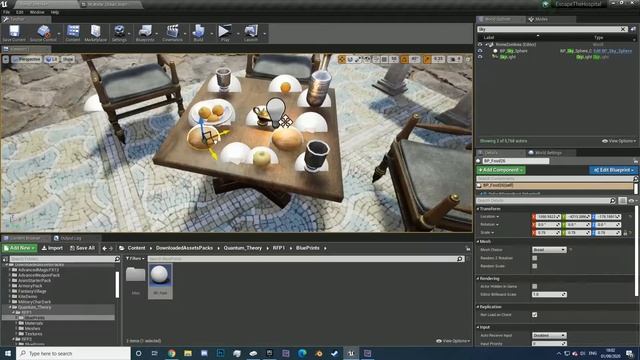Toggle scale snapping in the viewport toolbar

click(x=427, y=60)
